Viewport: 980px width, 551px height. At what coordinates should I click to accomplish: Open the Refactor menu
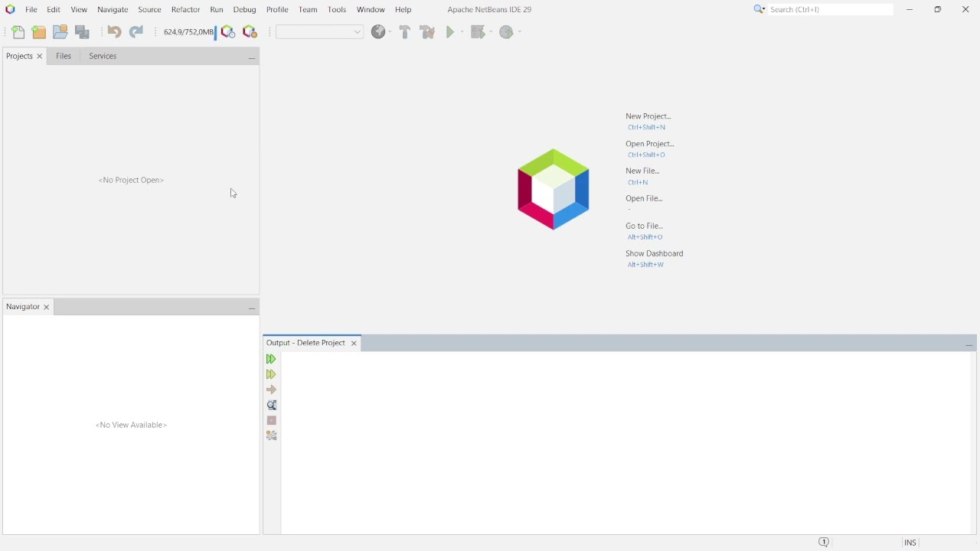[185, 10]
